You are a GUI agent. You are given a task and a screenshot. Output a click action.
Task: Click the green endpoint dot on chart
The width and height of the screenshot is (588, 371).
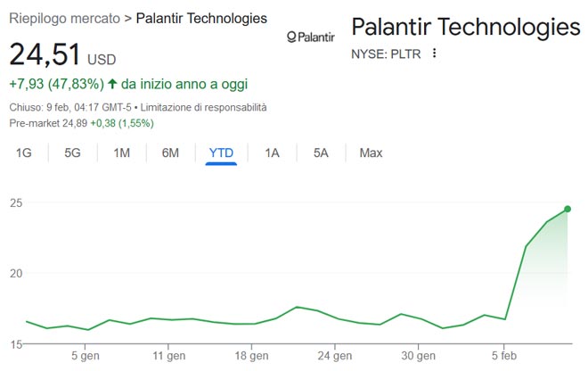click(x=568, y=210)
